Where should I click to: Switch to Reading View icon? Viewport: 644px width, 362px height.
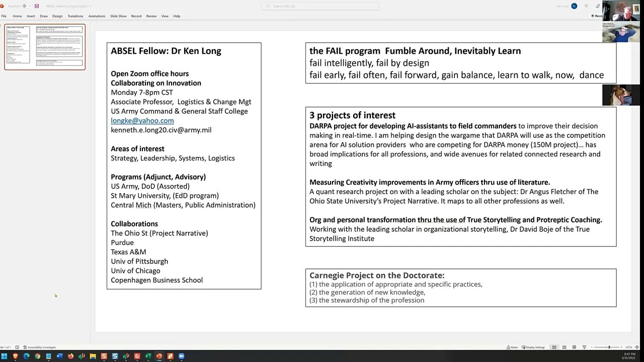coord(574,347)
